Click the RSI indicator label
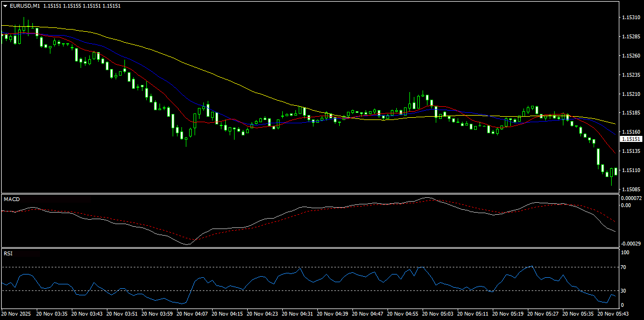 tap(8, 254)
